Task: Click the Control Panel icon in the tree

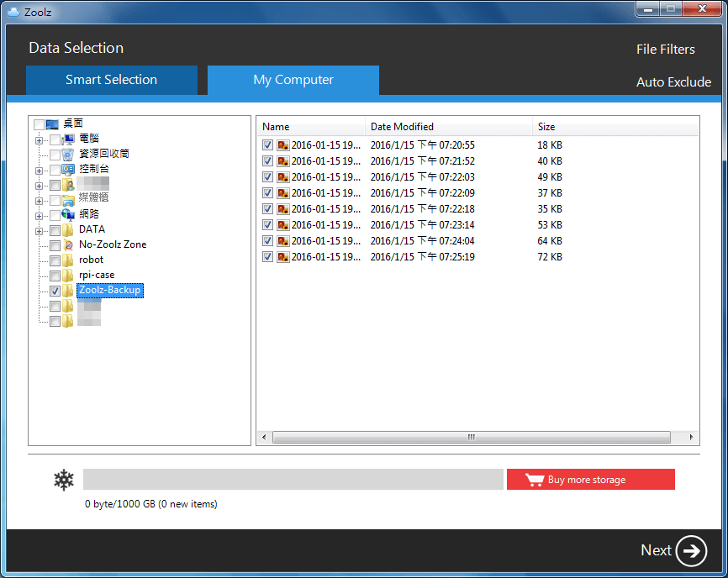Action: click(x=69, y=169)
